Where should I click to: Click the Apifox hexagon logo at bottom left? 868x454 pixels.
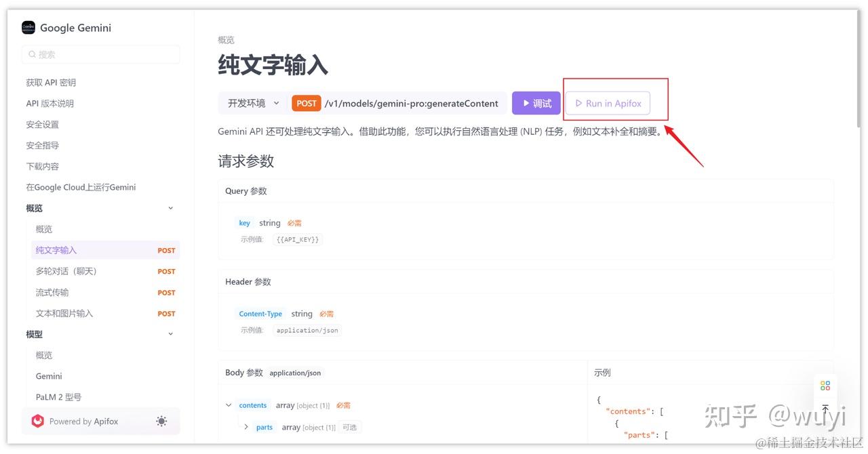pos(38,420)
